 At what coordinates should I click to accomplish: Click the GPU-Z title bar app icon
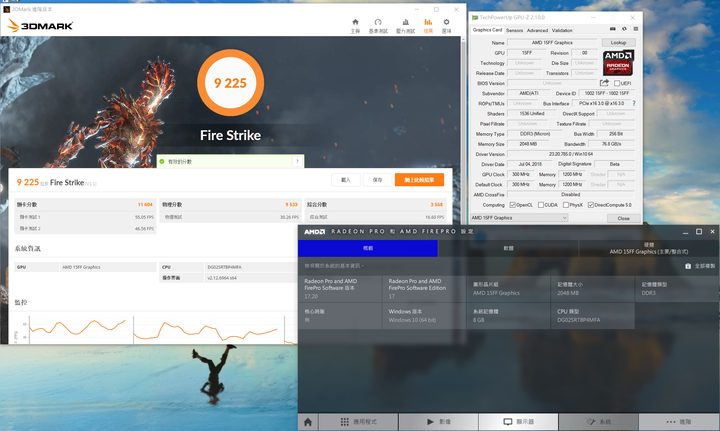[475, 17]
